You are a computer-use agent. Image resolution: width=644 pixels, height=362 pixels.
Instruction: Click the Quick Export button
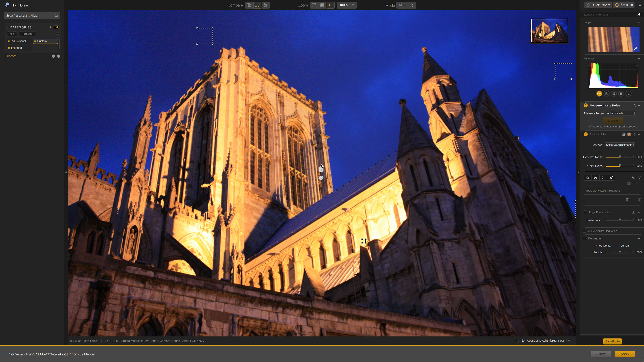pyautogui.click(x=598, y=5)
